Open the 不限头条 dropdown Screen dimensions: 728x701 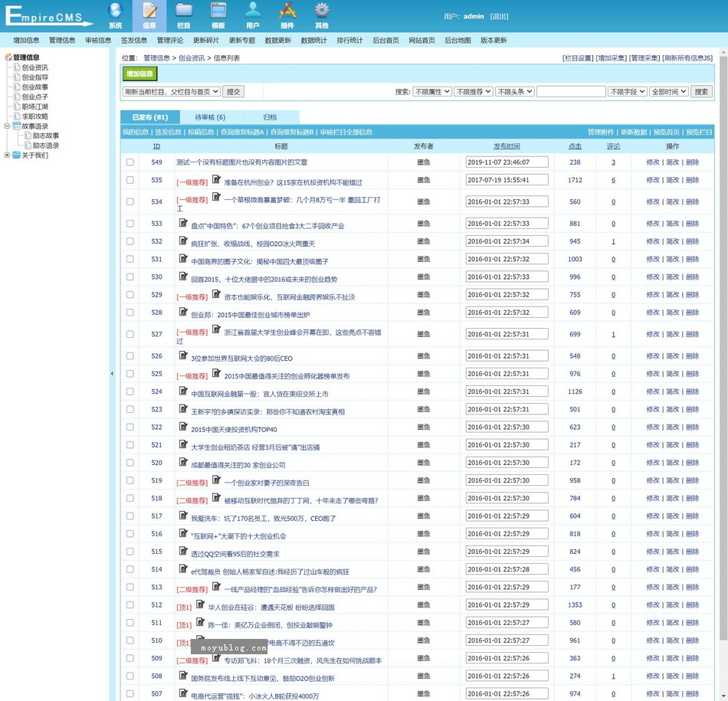click(515, 91)
